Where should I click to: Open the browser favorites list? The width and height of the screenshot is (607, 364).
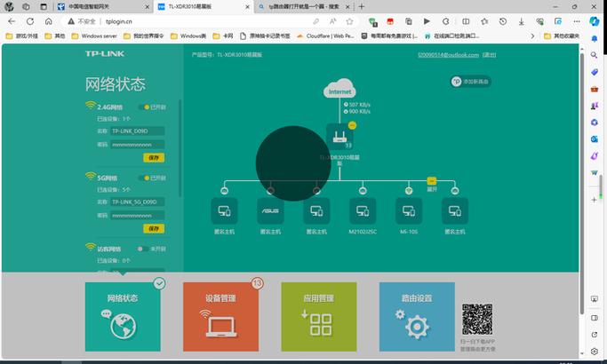[x=484, y=21]
